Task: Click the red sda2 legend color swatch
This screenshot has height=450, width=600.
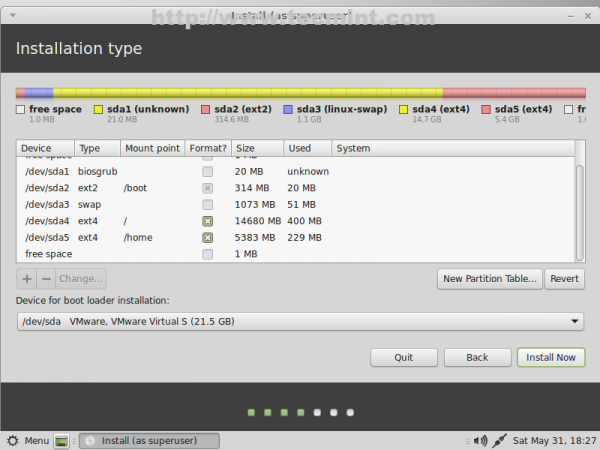Action: click(x=205, y=109)
